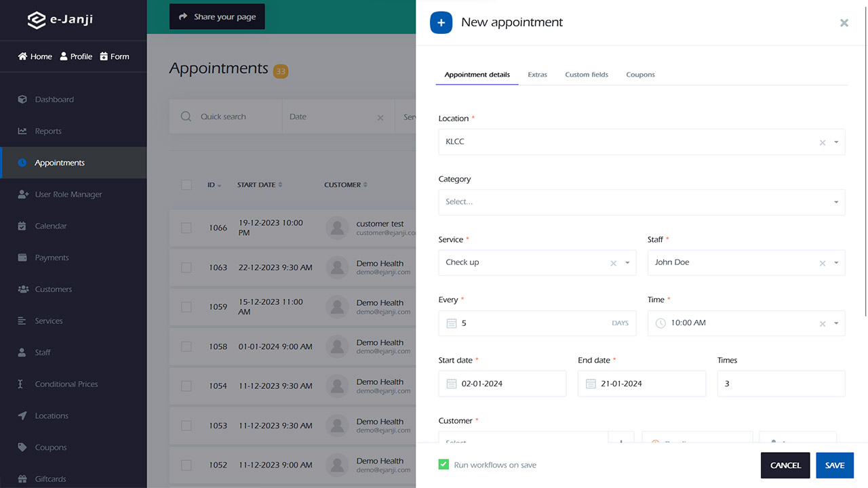Viewport: 868px width, 488px height.
Task: Open the Coupons sidebar item
Action: pyautogui.click(x=73, y=447)
